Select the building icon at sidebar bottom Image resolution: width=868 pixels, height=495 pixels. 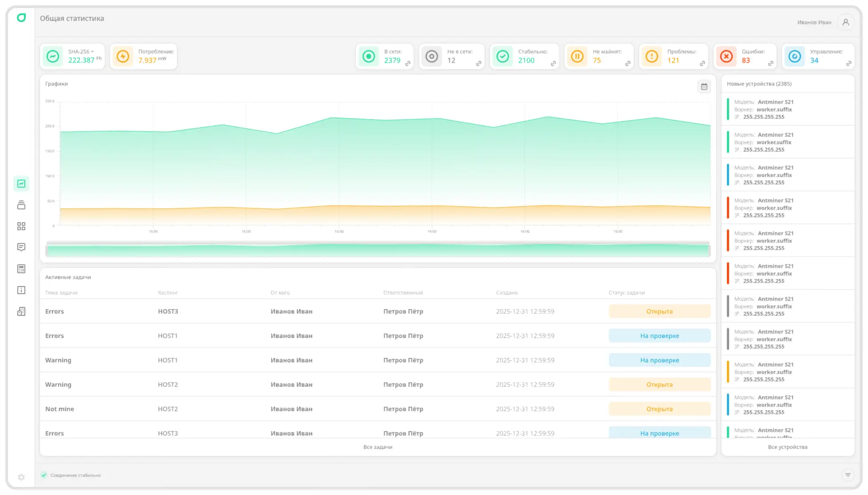21,311
